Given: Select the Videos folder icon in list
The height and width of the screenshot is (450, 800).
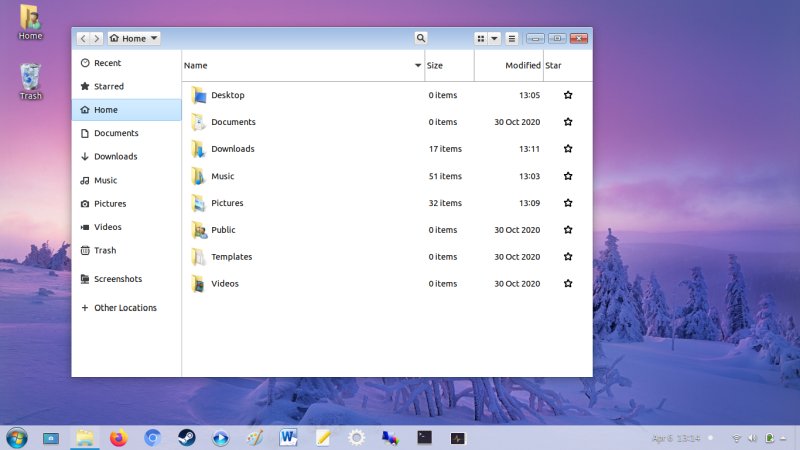Looking at the screenshot, I should coord(198,284).
